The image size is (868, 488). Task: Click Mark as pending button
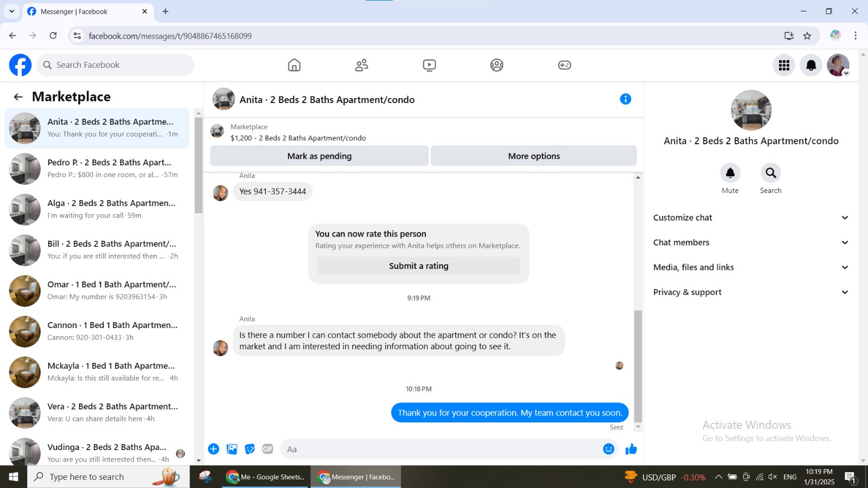[x=320, y=156]
